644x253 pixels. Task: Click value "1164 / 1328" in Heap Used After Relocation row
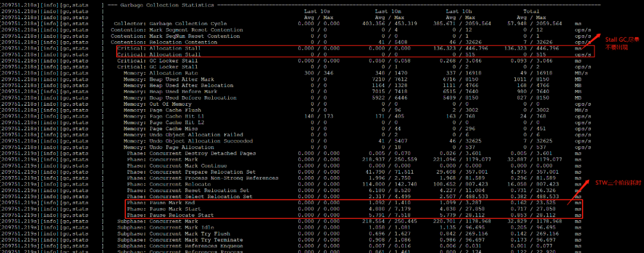tap(389, 85)
